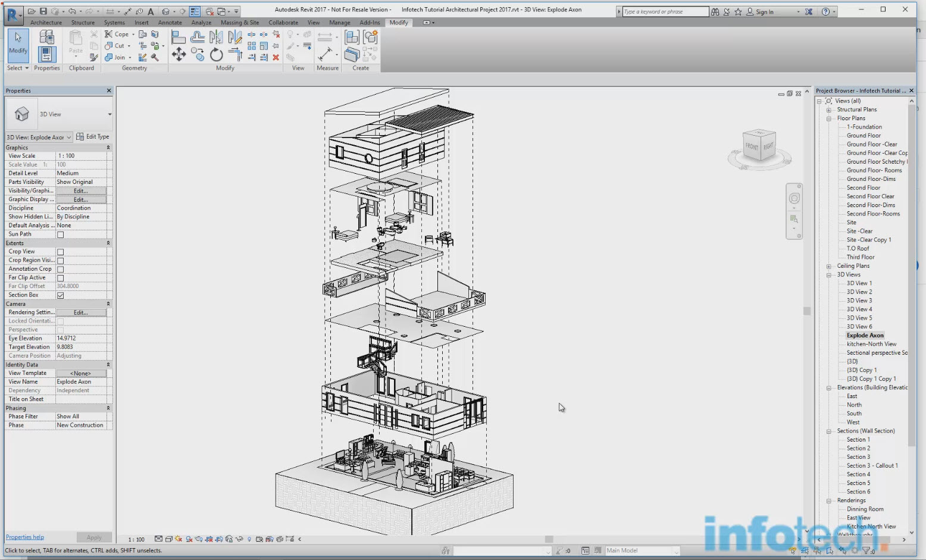Select Aligned Dimension measure tool

click(325, 54)
